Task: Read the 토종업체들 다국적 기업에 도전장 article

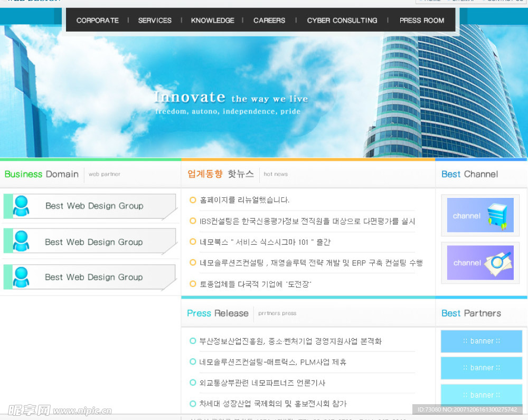Action: [x=255, y=284]
